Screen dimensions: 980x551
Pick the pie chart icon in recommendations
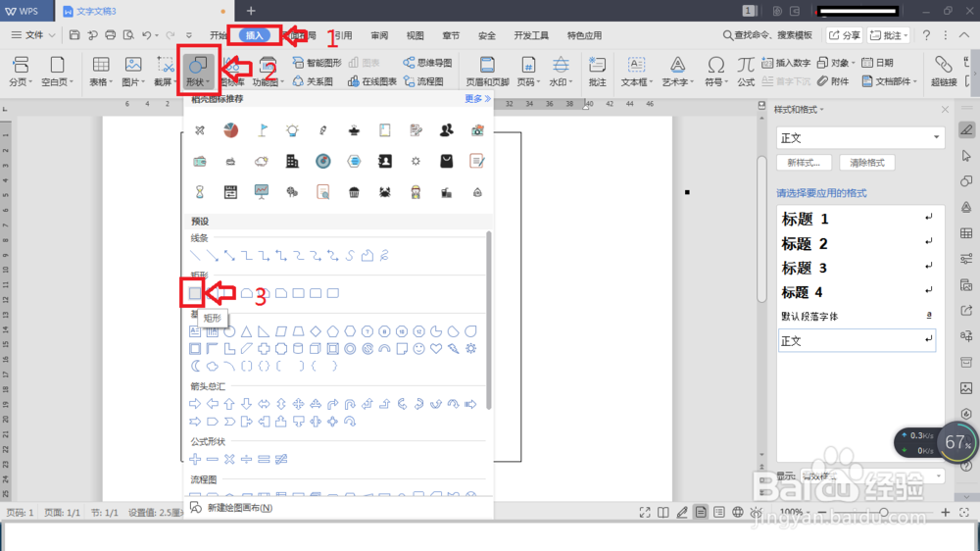coord(230,130)
